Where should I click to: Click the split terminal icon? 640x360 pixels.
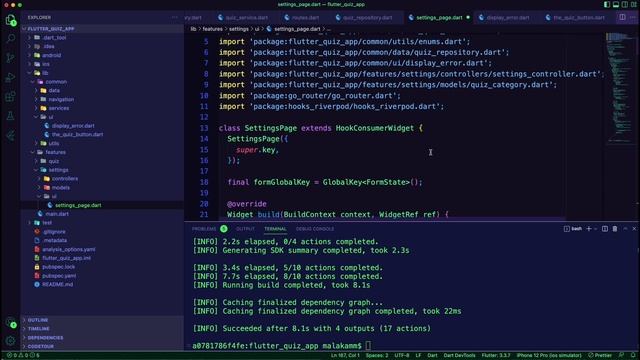coord(605,229)
